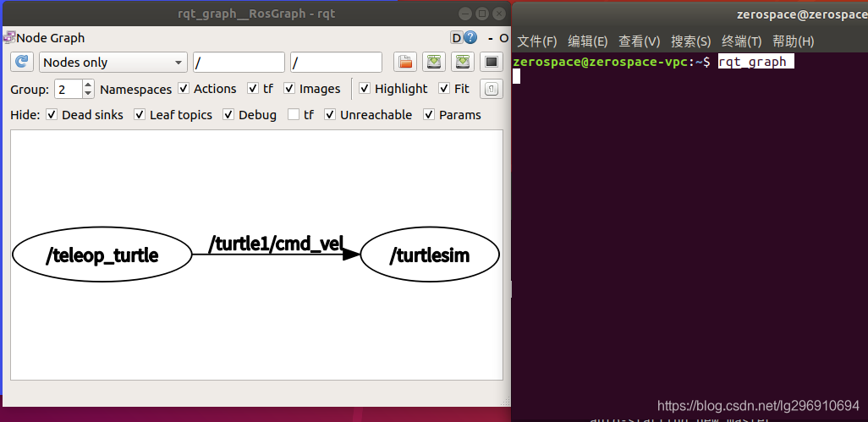Open the 查看(V) menu in terminal

639,41
